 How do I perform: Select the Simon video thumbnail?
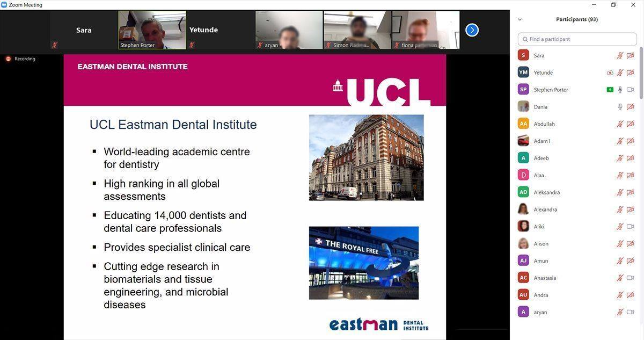click(x=357, y=30)
